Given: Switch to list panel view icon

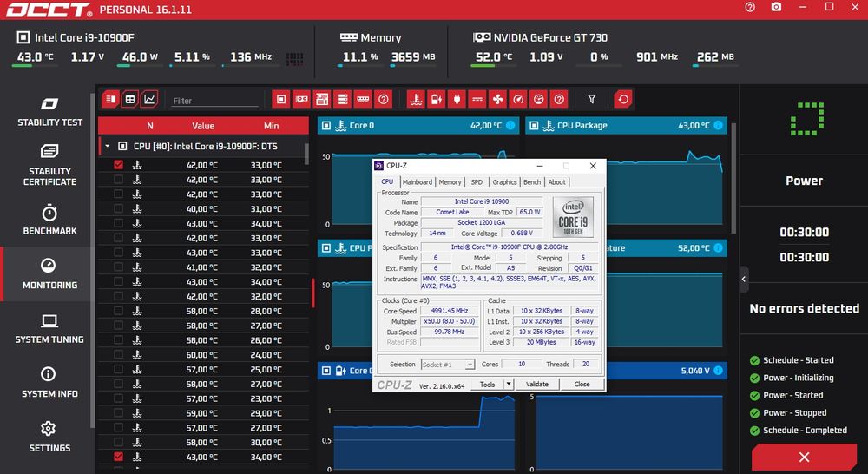Looking at the screenshot, I should pos(111,100).
